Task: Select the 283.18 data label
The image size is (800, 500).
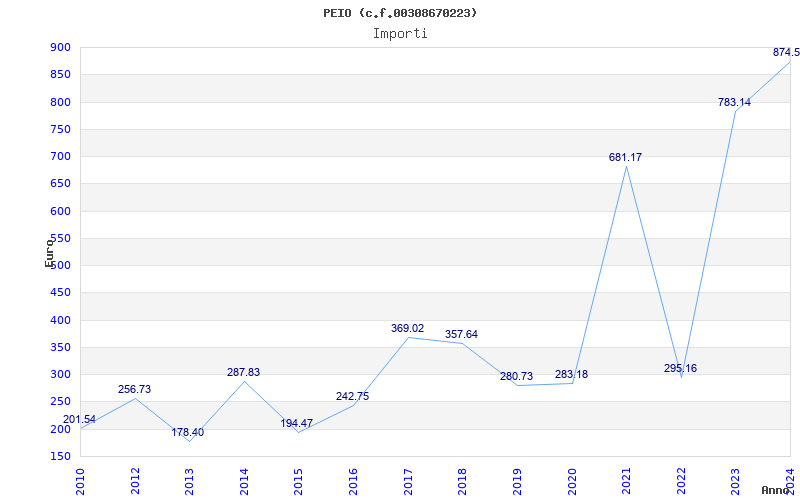Action: (571, 374)
